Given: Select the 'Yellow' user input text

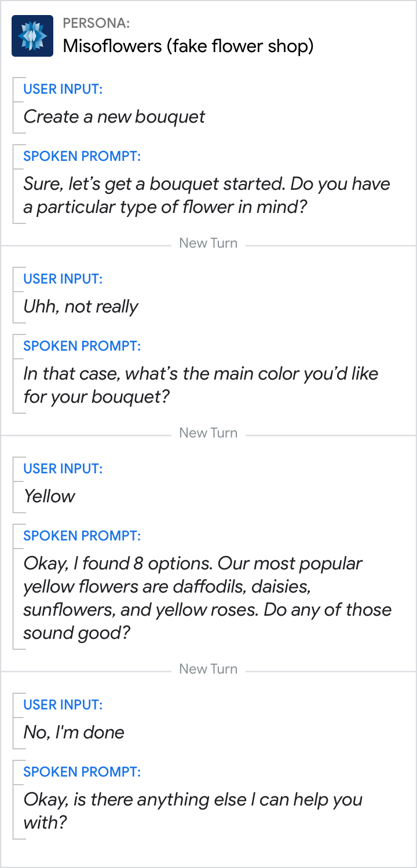Looking at the screenshot, I should click(49, 496).
